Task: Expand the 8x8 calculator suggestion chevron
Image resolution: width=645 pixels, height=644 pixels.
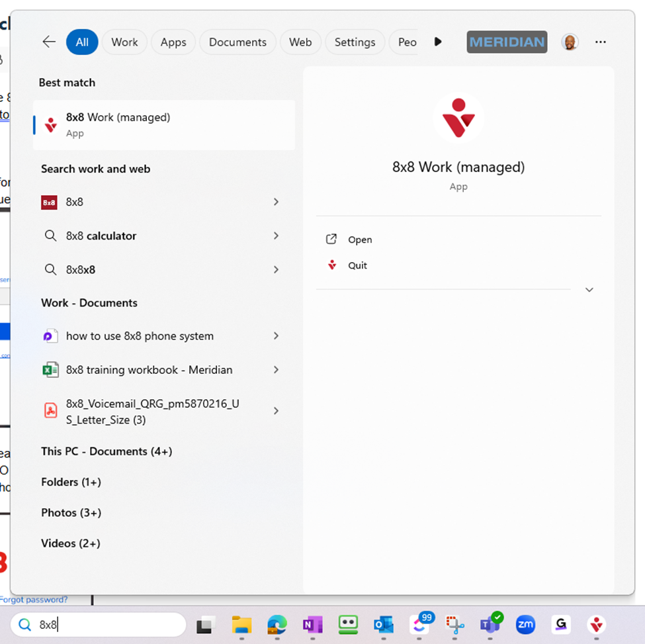Action: tap(276, 236)
